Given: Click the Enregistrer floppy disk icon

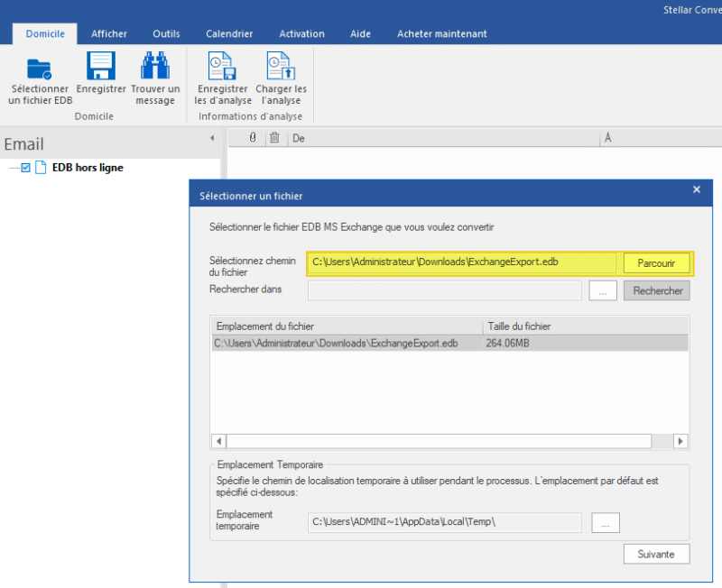Looking at the screenshot, I should click(101, 68).
